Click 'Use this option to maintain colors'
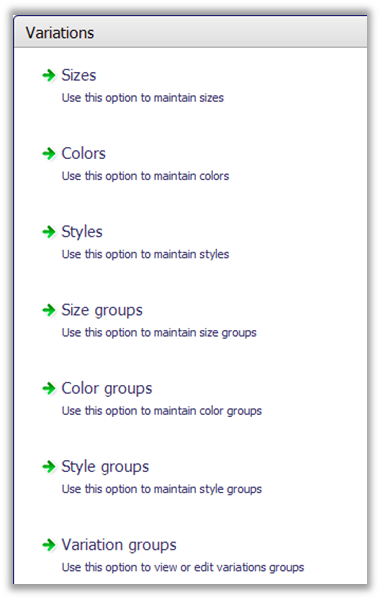 tap(146, 176)
